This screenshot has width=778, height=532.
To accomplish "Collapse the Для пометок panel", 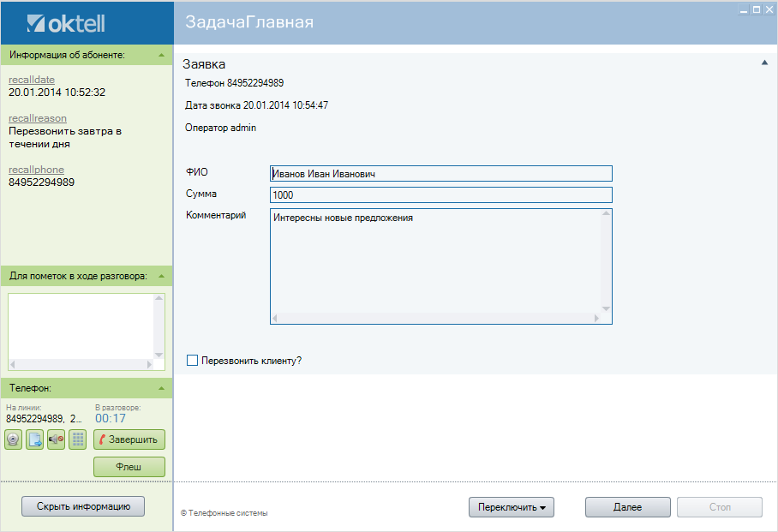I will coord(161,276).
